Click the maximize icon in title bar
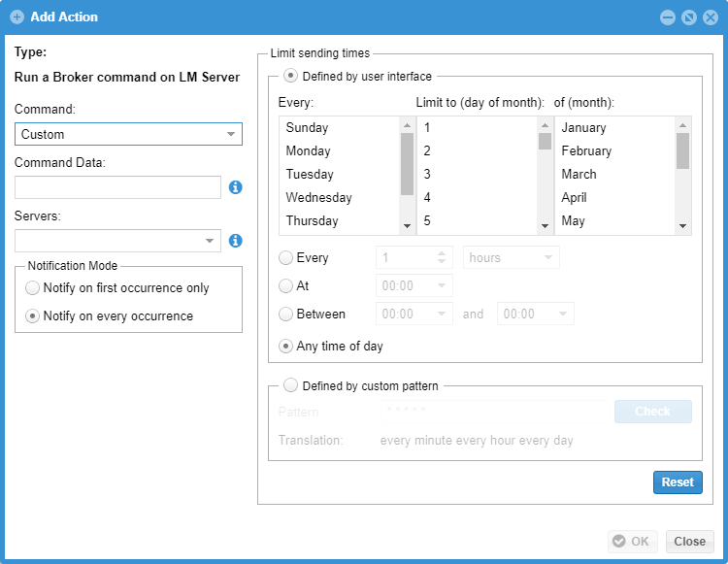Viewport: 728px width, 564px height. 688,17
